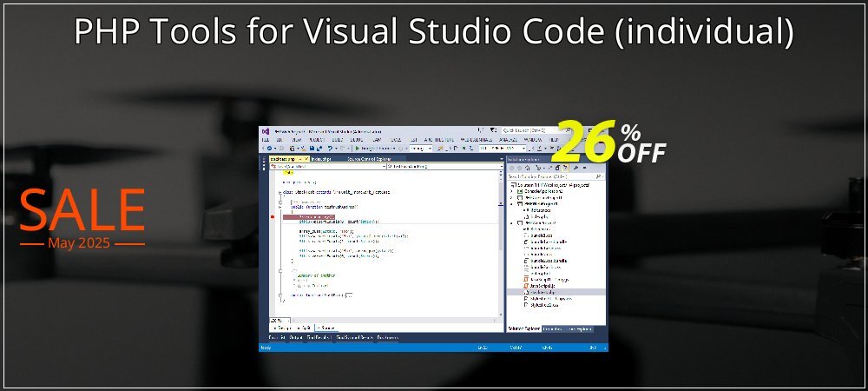This screenshot has height=391, width=868.
Task: Switch to the Split view tab
Action: click(303, 328)
